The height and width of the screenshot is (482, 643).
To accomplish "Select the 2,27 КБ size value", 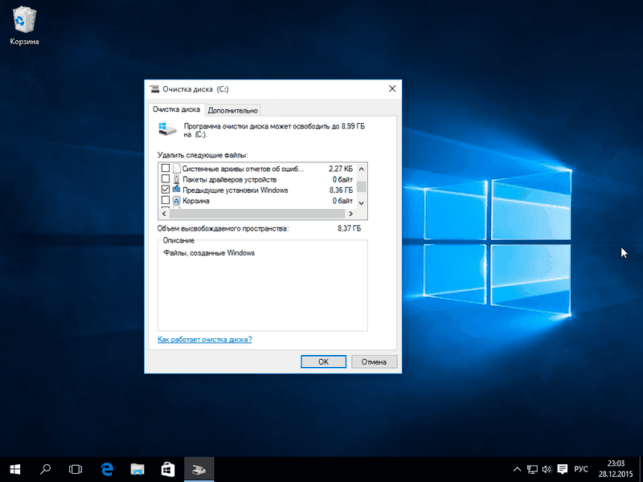I will (341, 169).
